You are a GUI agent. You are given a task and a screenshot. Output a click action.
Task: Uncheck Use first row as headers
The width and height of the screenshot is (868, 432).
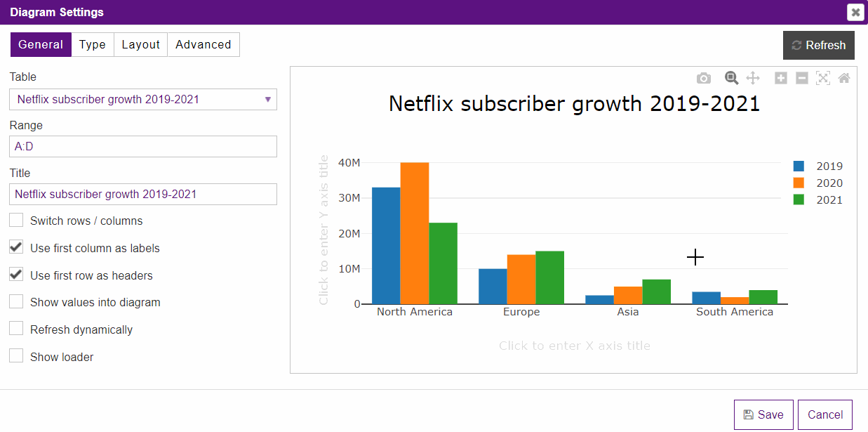[16, 275]
